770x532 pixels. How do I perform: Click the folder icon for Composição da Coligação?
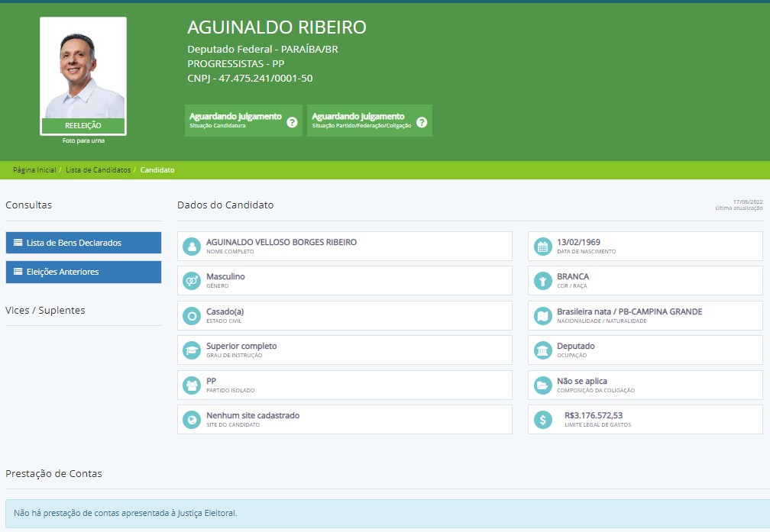[x=542, y=385]
